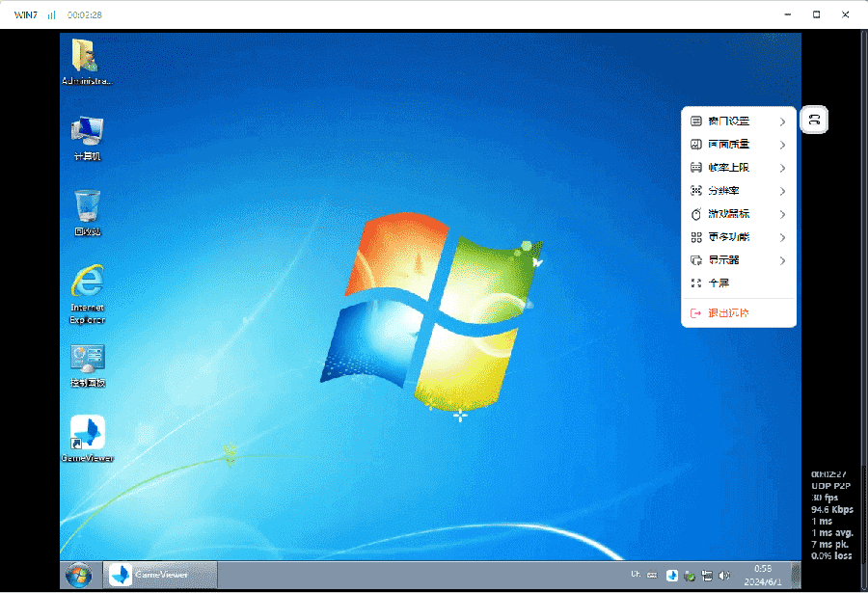868x593 pixels.
Task: Click the floating GameViewer menu toggle button
Action: point(814,120)
